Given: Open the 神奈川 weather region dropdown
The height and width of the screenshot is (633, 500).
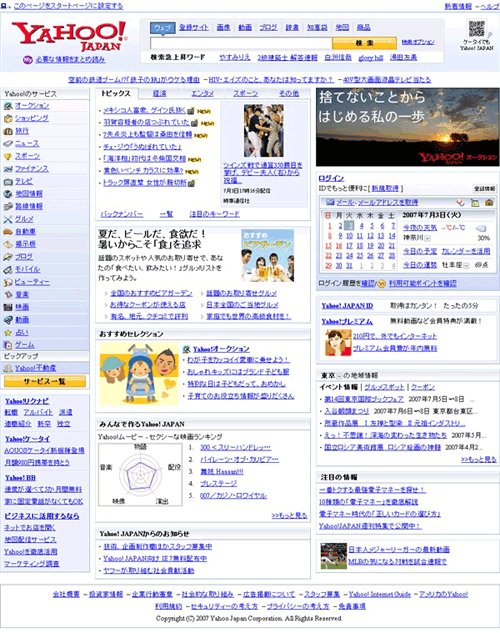Looking at the screenshot, I should pyautogui.click(x=428, y=238).
